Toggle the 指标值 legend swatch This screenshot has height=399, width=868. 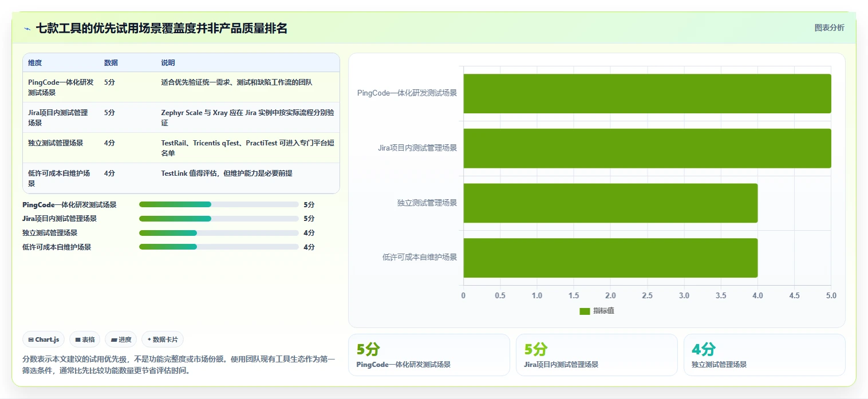pos(585,311)
